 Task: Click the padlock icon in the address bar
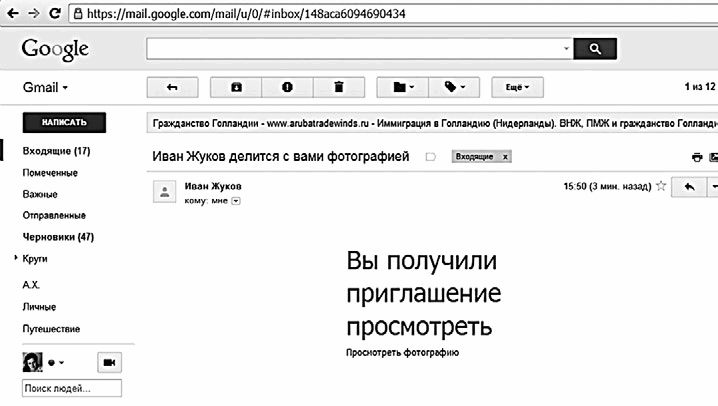pos(78,14)
